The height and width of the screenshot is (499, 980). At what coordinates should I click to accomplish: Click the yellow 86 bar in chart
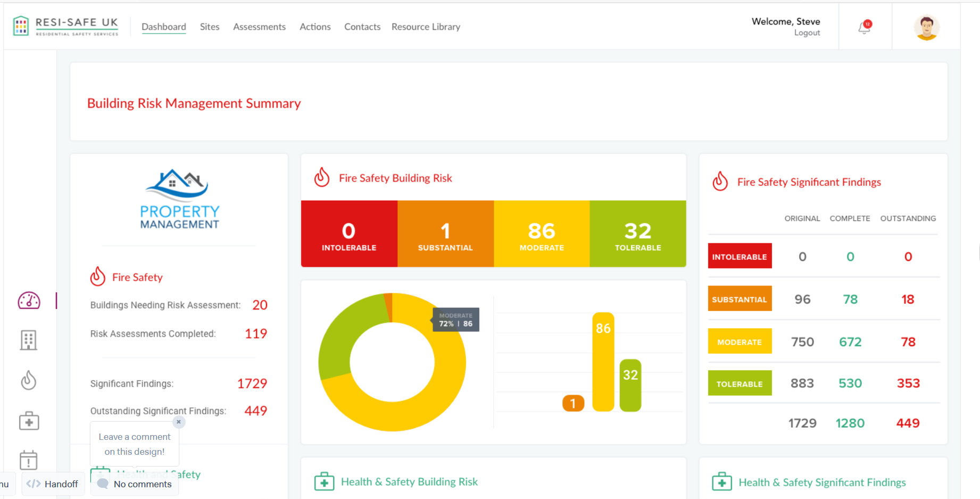(x=603, y=362)
